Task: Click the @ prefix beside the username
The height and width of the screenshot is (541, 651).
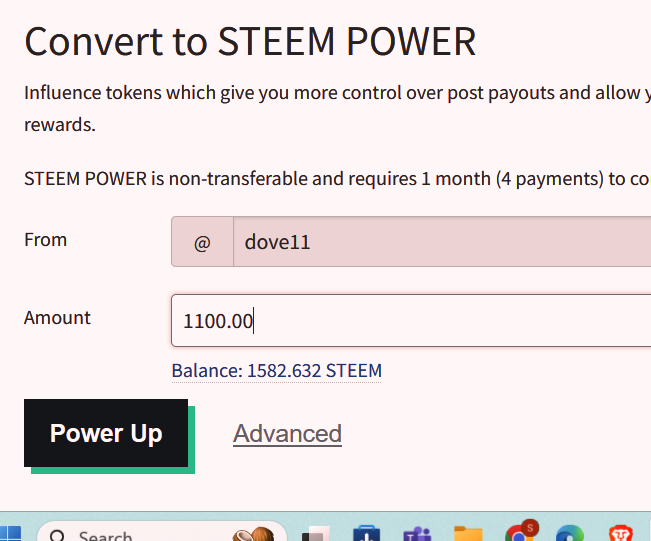Action: (202, 242)
